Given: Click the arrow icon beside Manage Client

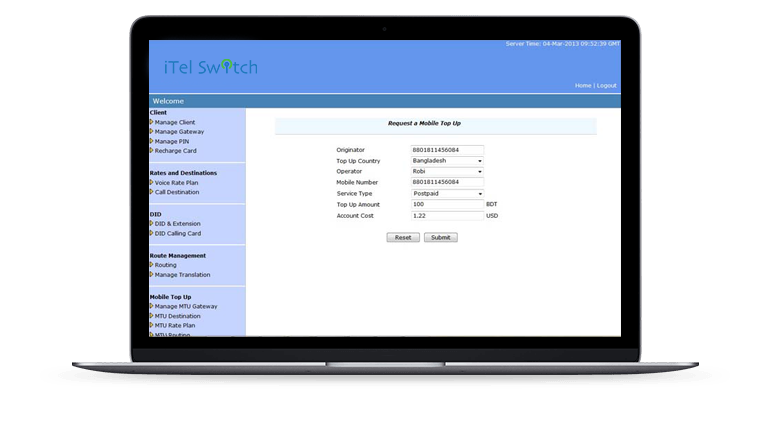Looking at the screenshot, I should [x=152, y=122].
